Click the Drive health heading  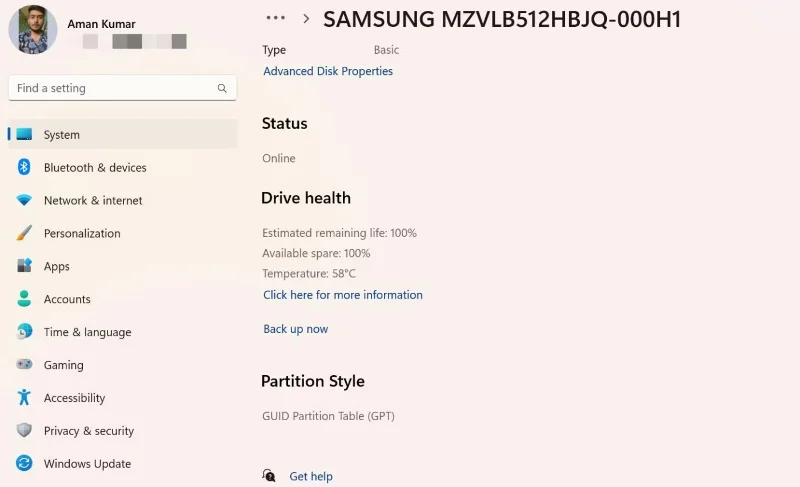(306, 198)
